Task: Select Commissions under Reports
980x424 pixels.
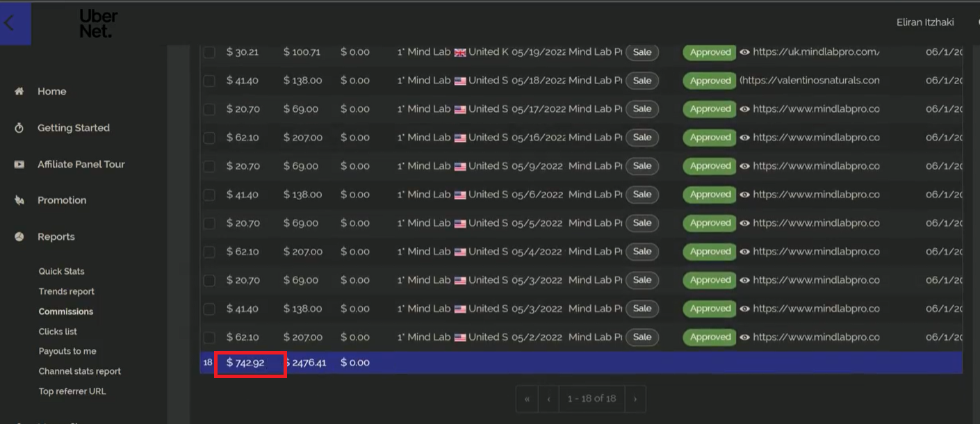Action: [x=66, y=311]
